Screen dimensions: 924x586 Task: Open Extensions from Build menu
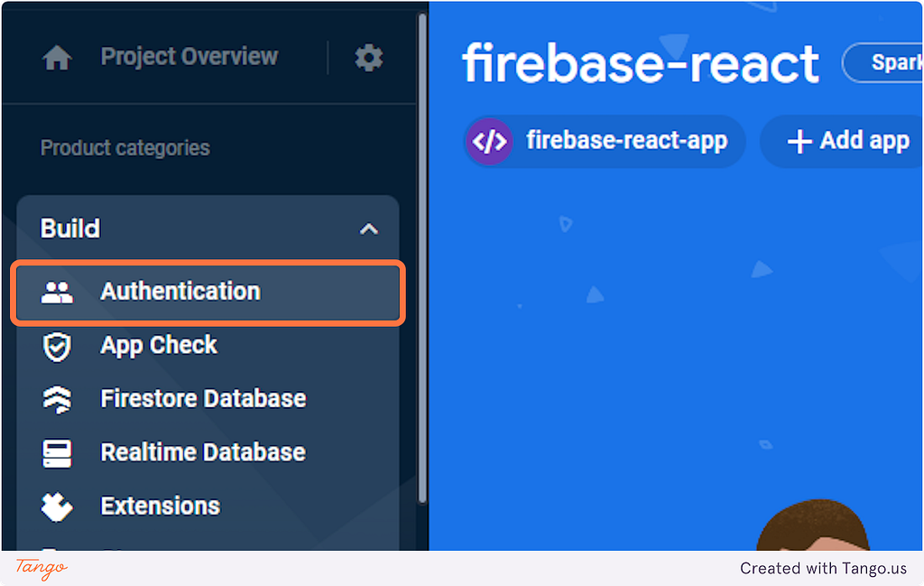click(x=208, y=507)
